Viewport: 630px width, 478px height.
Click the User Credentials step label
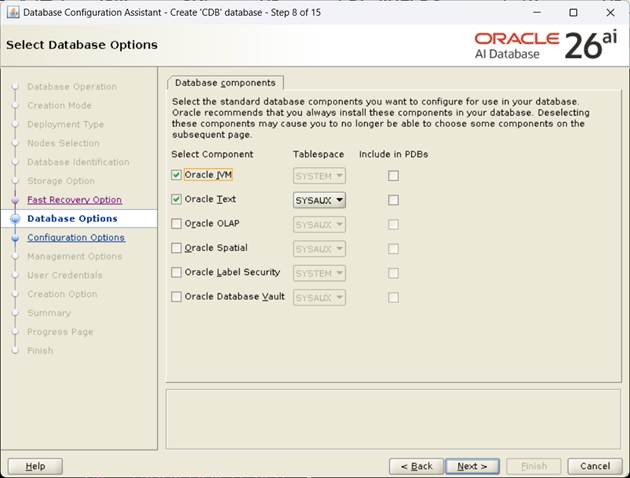[x=65, y=275]
